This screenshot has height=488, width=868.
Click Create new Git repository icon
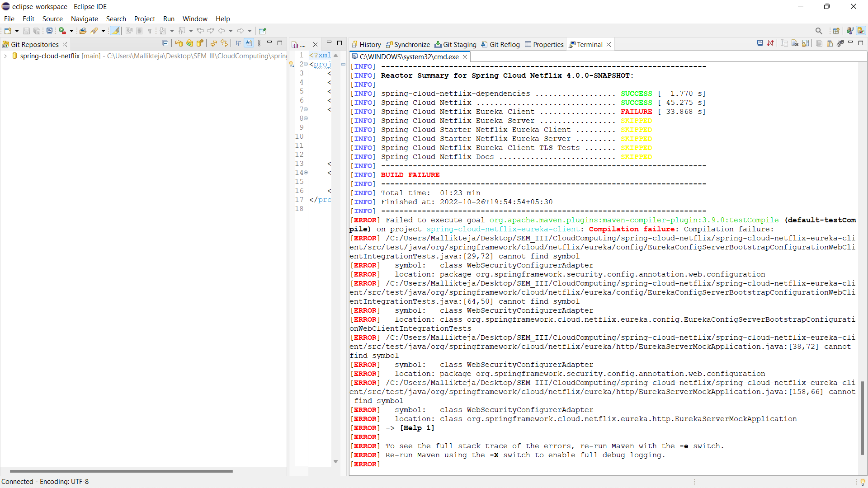pos(200,43)
